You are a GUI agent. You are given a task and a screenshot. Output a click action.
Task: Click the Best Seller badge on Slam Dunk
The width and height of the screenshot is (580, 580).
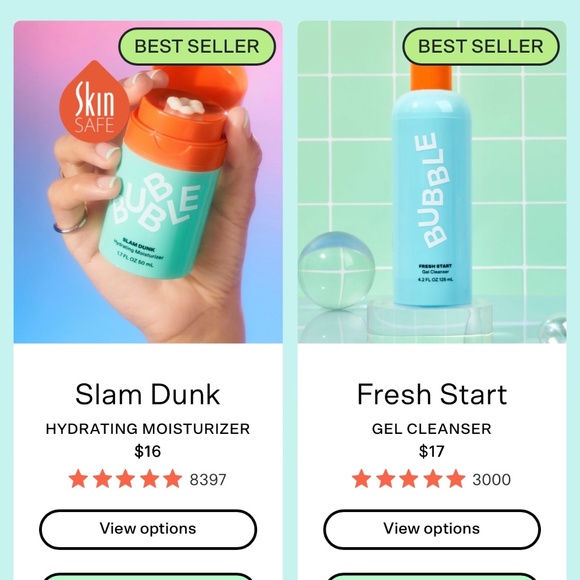coord(197,46)
